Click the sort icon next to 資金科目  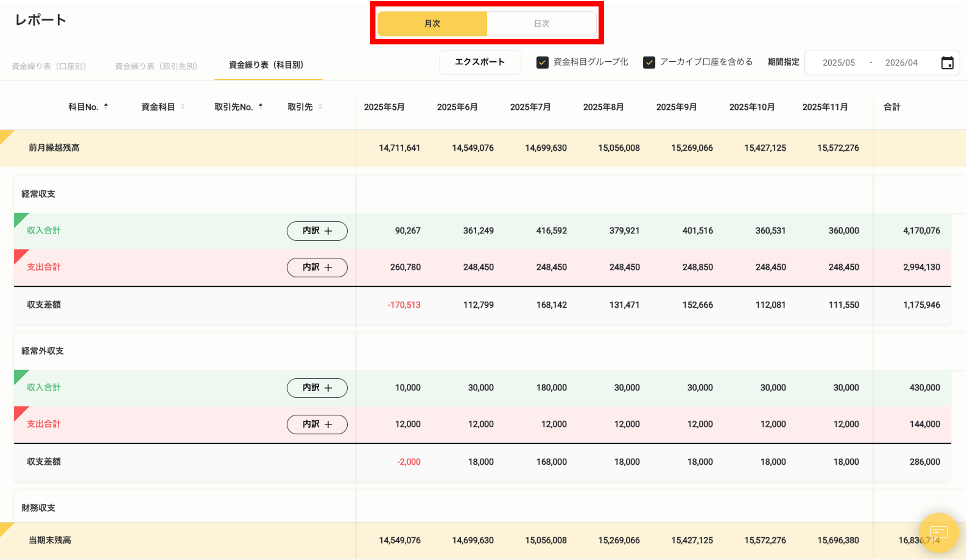(183, 106)
